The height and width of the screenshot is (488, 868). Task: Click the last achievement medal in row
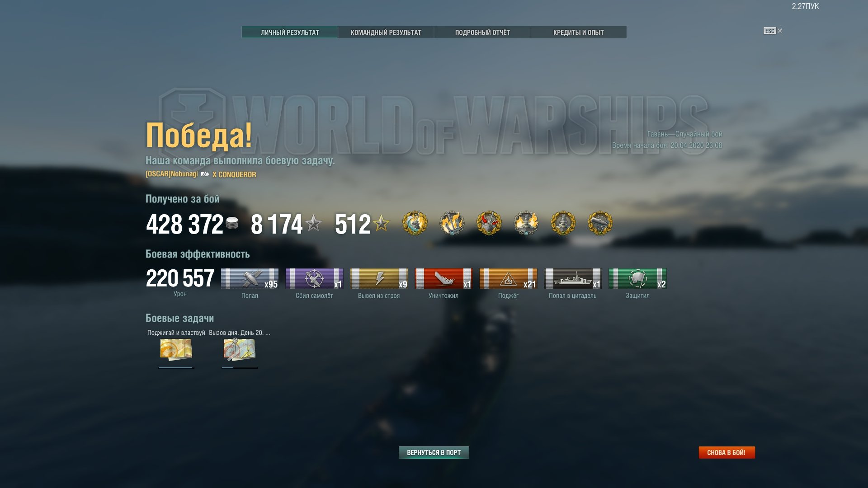(x=600, y=223)
